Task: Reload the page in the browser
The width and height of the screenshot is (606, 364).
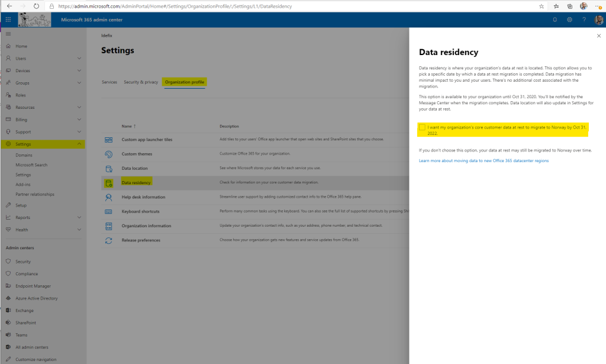Action: coord(36,6)
